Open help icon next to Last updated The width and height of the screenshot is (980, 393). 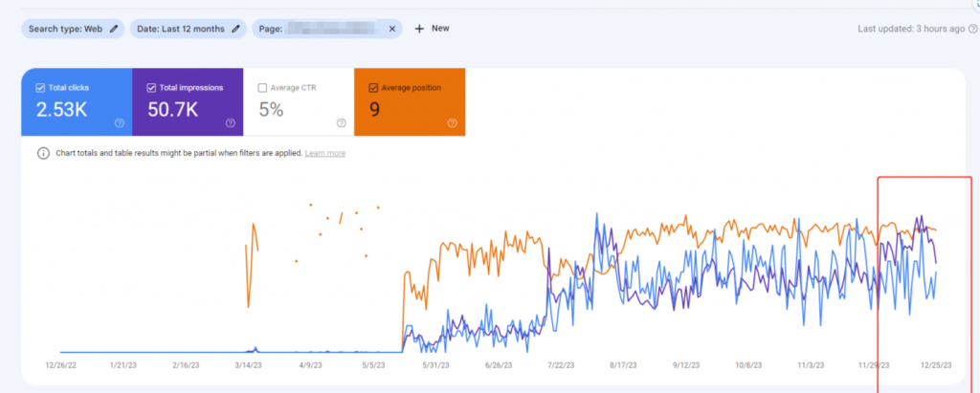tap(972, 29)
